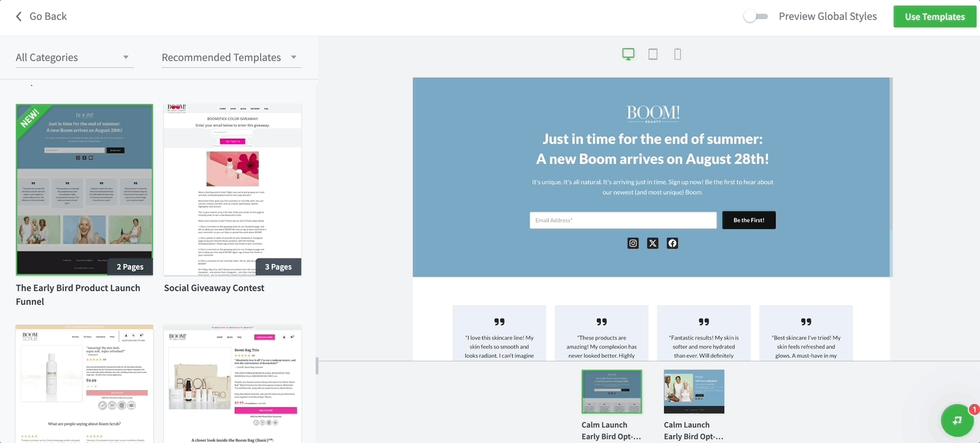Select Social Giveaway Contest template thumbnail

pyautogui.click(x=233, y=190)
